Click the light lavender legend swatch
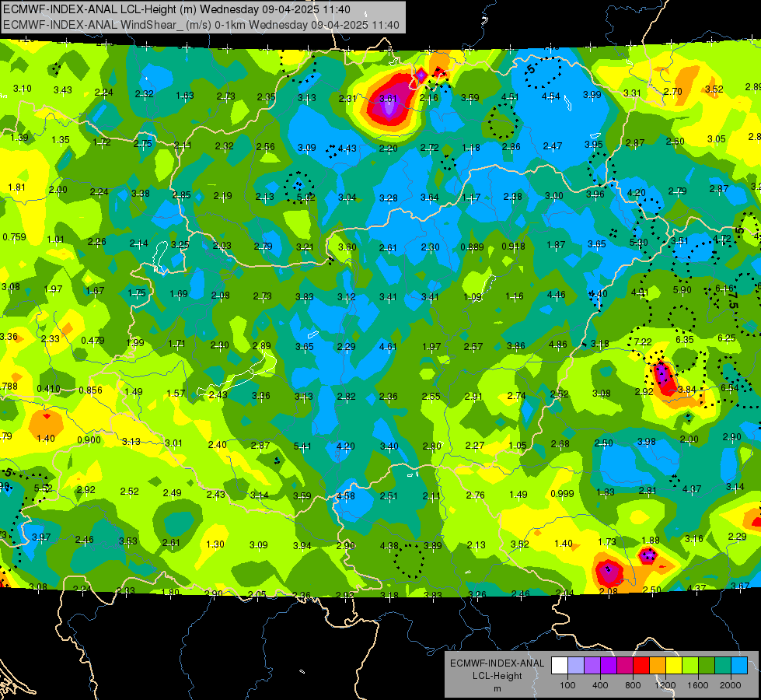 click(576, 666)
